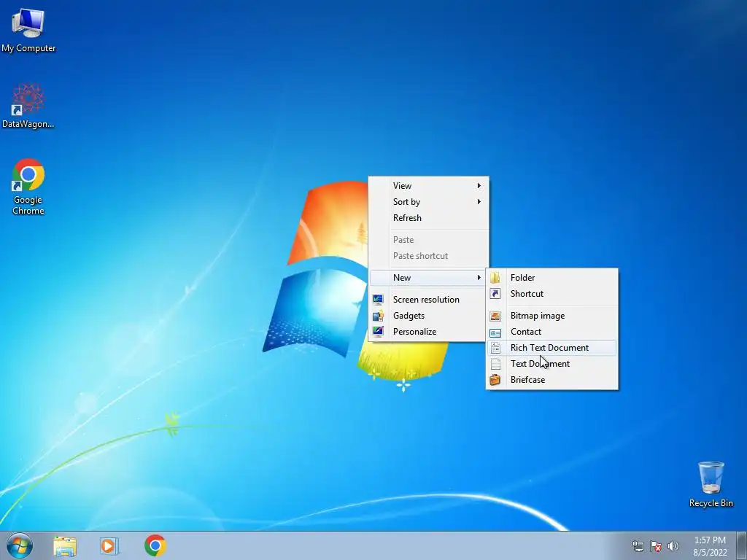Select the DataWagon desktop shortcut
Image resolution: width=747 pixels, height=560 pixels.
[28, 106]
